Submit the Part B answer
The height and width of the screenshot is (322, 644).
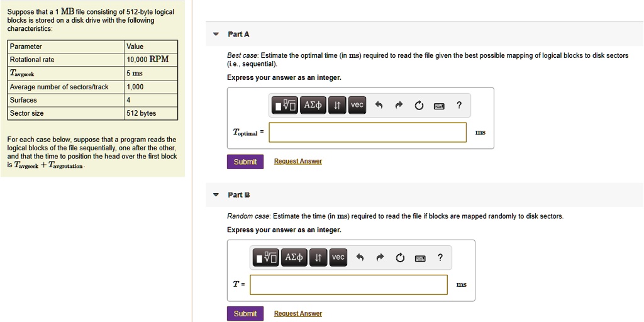coord(245,313)
